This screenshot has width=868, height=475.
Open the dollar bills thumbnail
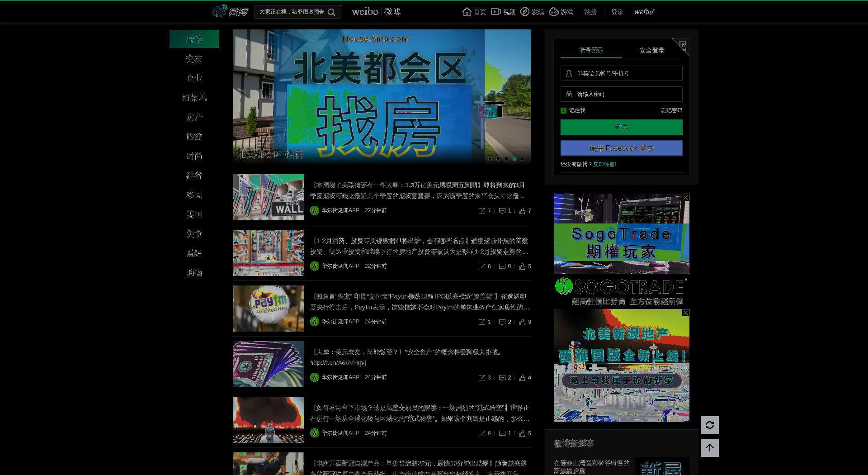[269, 364]
